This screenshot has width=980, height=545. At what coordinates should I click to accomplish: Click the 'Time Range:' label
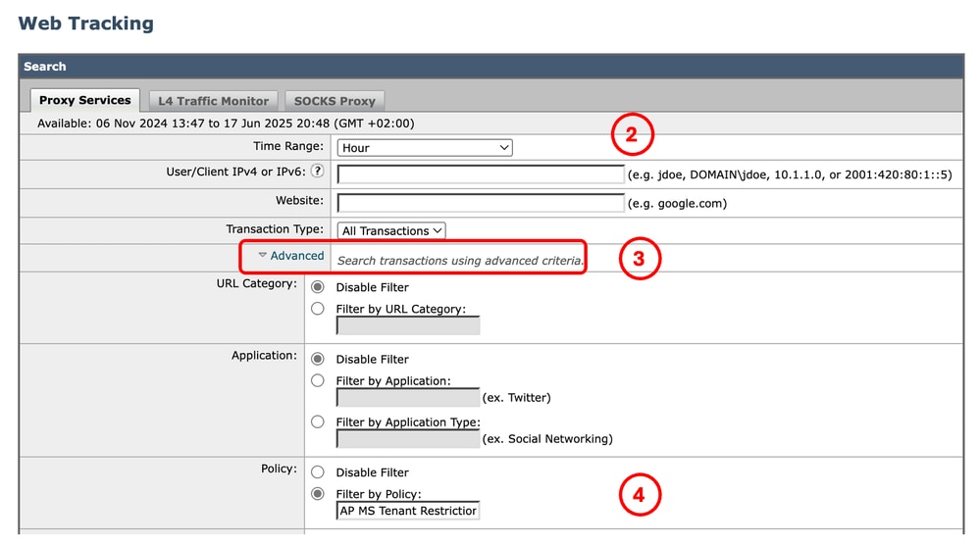click(288, 146)
